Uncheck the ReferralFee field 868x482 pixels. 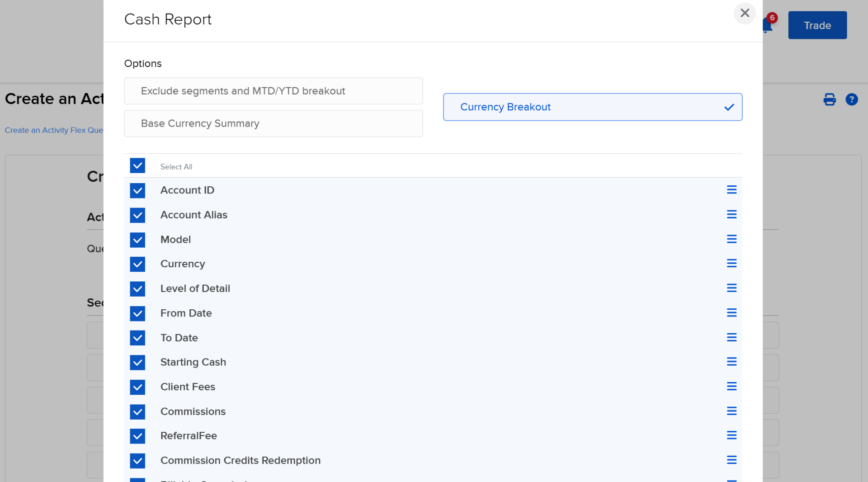pos(137,436)
